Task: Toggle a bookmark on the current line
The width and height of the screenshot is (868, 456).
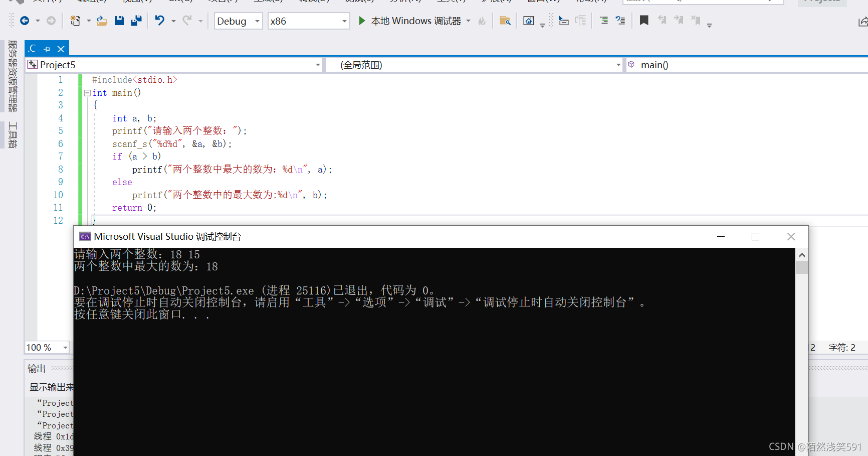Action: point(644,21)
